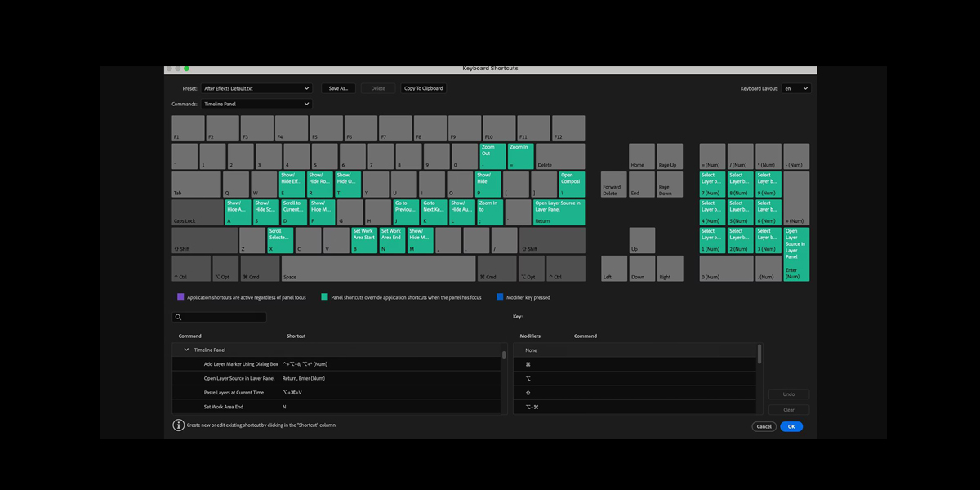Confirm the dialog with the OK button
Viewport: 980px width, 490px height.
click(x=791, y=426)
